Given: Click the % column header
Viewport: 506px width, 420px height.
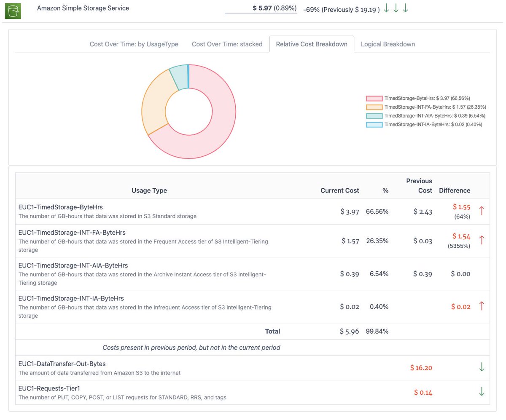Looking at the screenshot, I should tap(385, 190).
